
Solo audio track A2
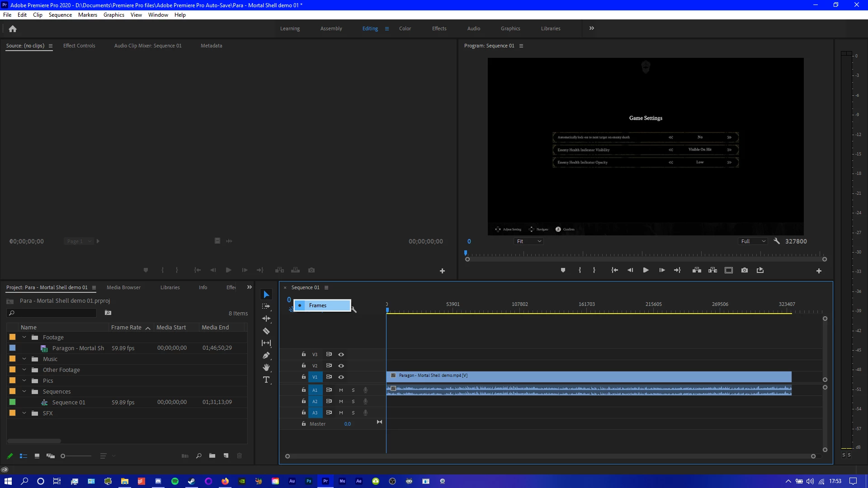(353, 401)
